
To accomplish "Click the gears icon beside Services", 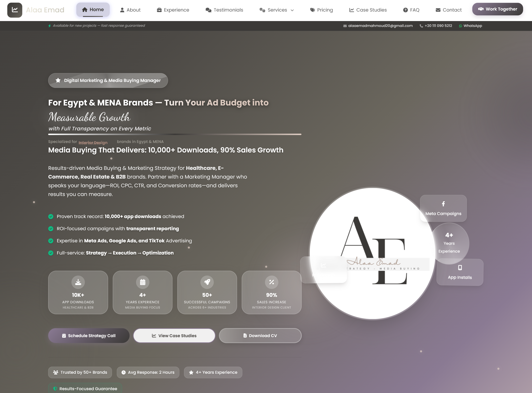I will (x=262, y=10).
